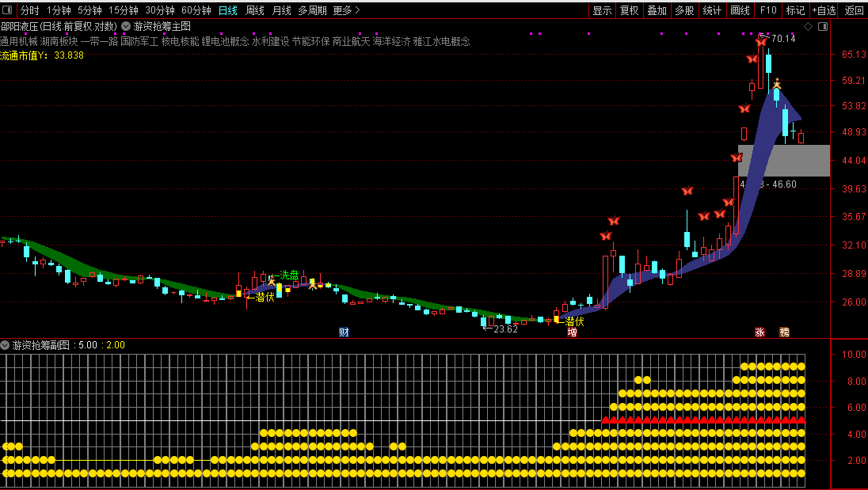The height and width of the screenshot is (490, 868).
Task: Click the 标记 mark button
Action: (795, 10)
